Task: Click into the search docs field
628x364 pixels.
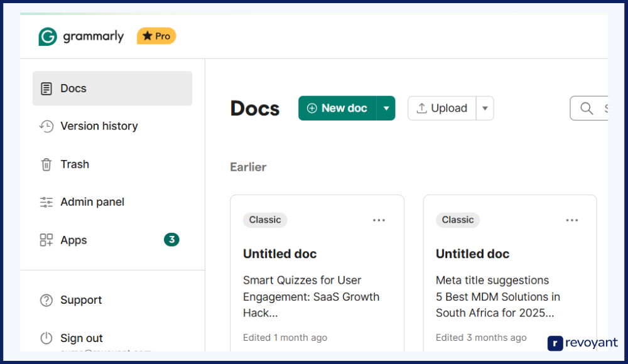Action: (589, 108)
